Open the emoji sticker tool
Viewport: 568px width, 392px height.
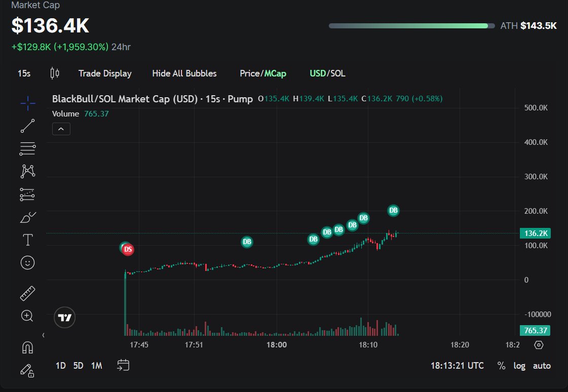tap(27, 262)
